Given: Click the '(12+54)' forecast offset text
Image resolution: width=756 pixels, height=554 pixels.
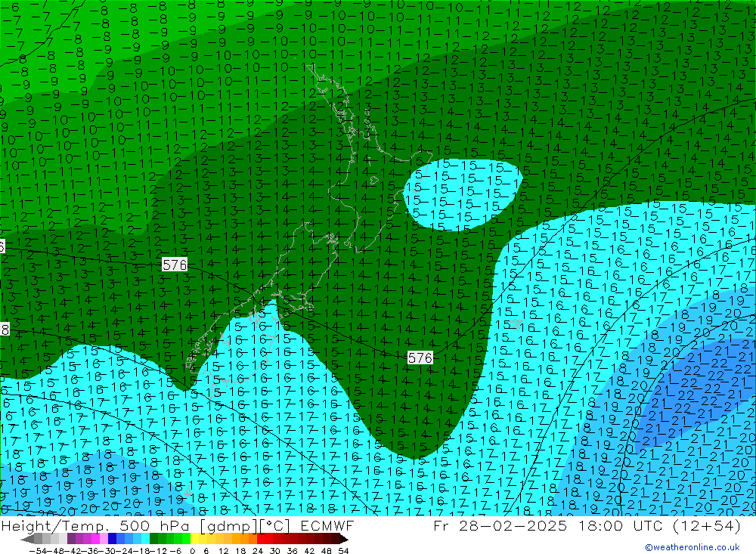Looking at the screenshot, I should point(706,526).
